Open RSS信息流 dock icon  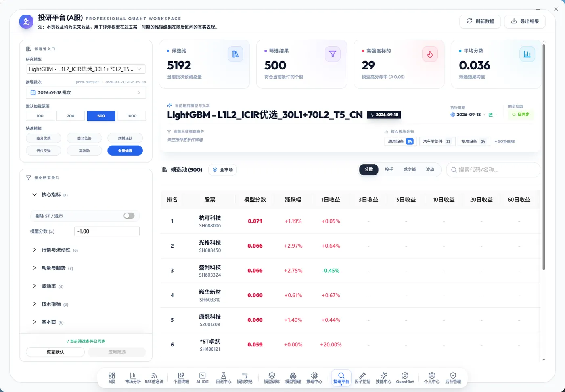(154, 378)
